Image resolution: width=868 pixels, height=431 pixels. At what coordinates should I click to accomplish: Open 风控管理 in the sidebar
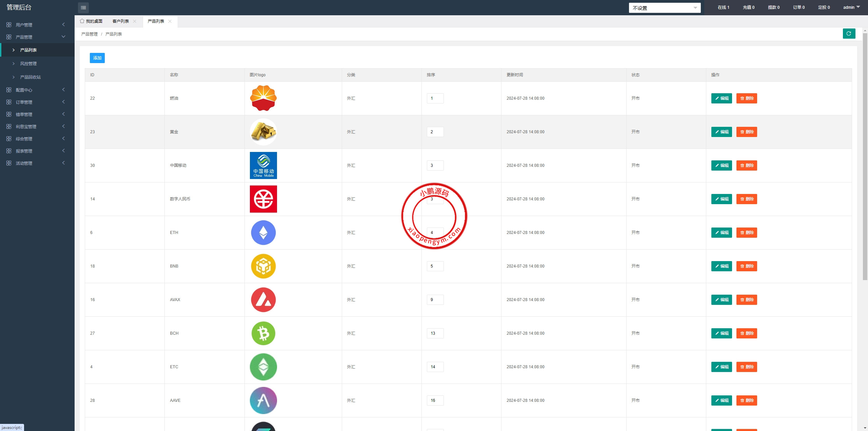(28, 63)
